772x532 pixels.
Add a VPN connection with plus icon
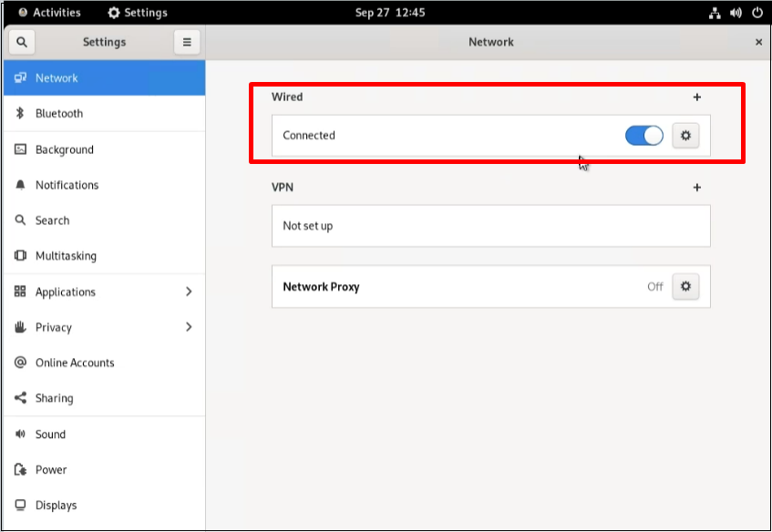(x=697, y=188)
